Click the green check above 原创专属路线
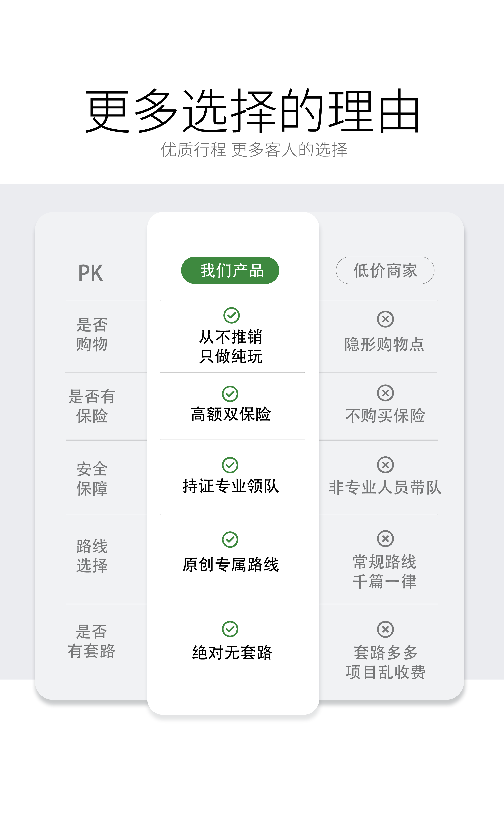The image size is (504, 834). pyautogui.click(x=230, y=540)
